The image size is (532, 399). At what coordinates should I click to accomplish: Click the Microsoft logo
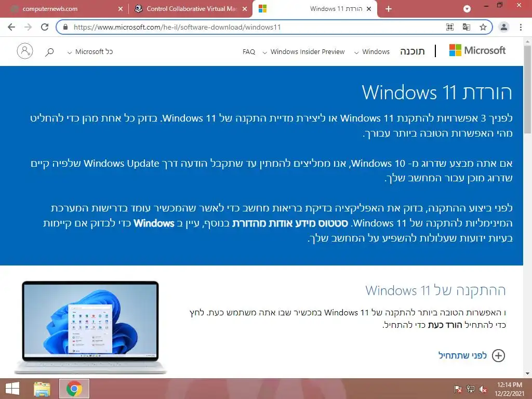(x=477, y=50)
